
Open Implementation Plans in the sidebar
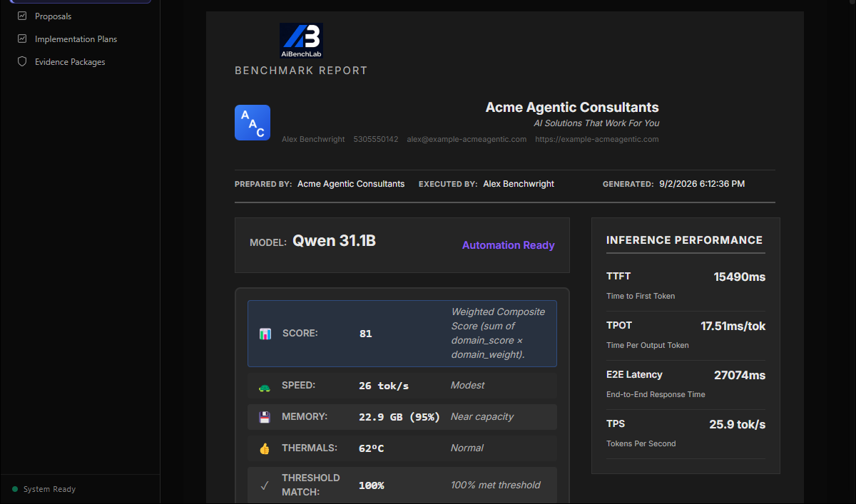click(x=76, y=38)
